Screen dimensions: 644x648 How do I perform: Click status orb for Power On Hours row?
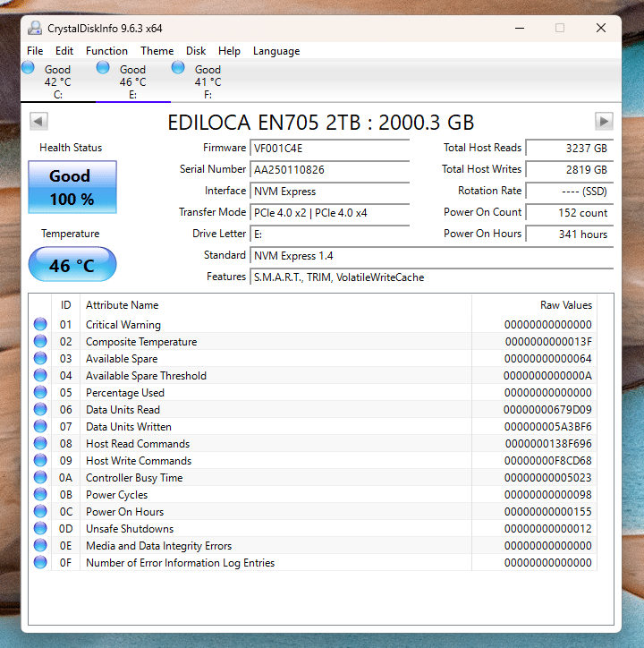point(40,511)
